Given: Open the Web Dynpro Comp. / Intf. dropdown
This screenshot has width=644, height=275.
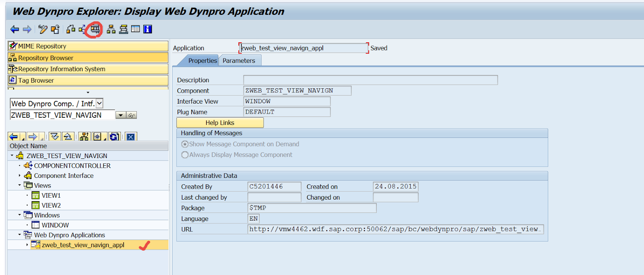Looking at the screenshot, I should pos(99,104).
